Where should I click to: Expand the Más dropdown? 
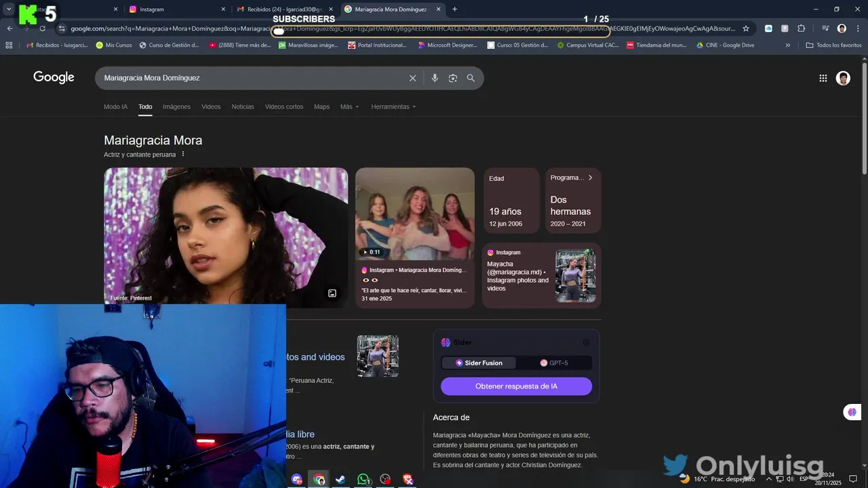[349, 106]
